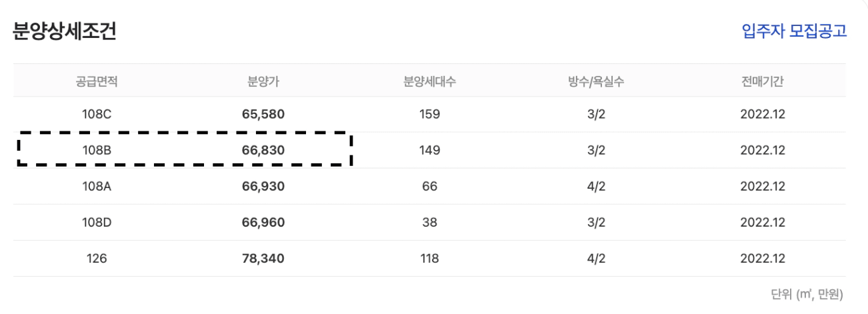Click the 108B row label
The height and width of the screenshot is (314, 868).
point(97,150)
